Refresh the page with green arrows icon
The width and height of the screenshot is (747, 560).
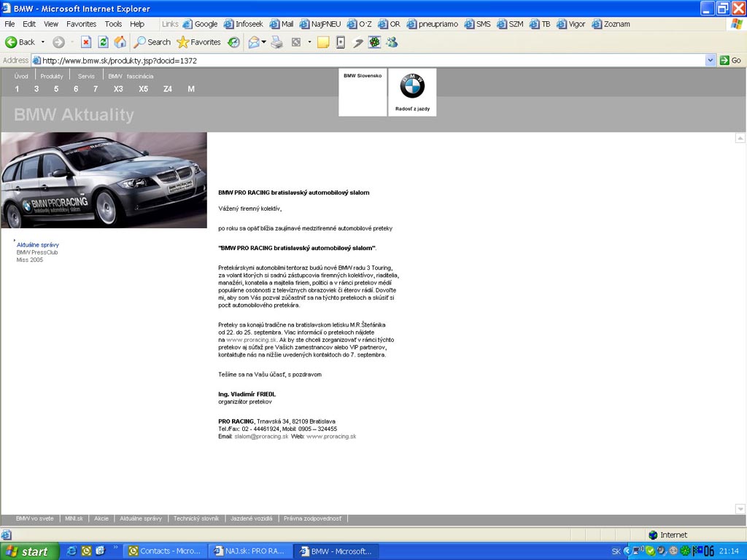coord(103,42)
